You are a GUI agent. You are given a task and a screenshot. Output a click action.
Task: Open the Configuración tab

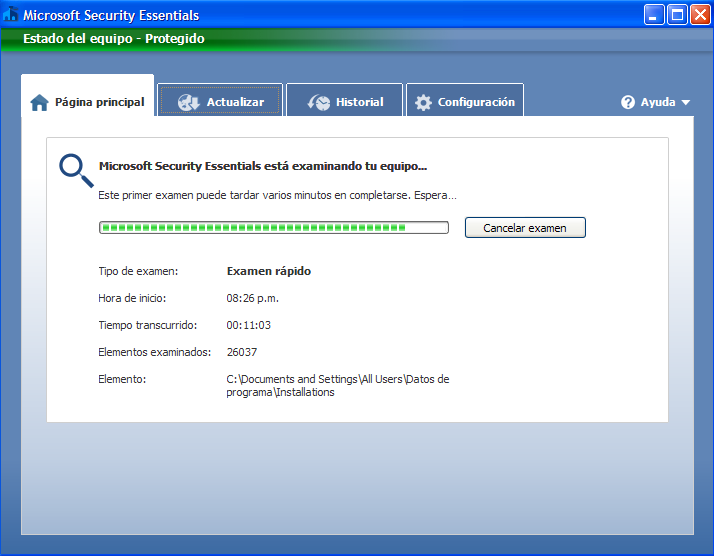coord(465,100)
